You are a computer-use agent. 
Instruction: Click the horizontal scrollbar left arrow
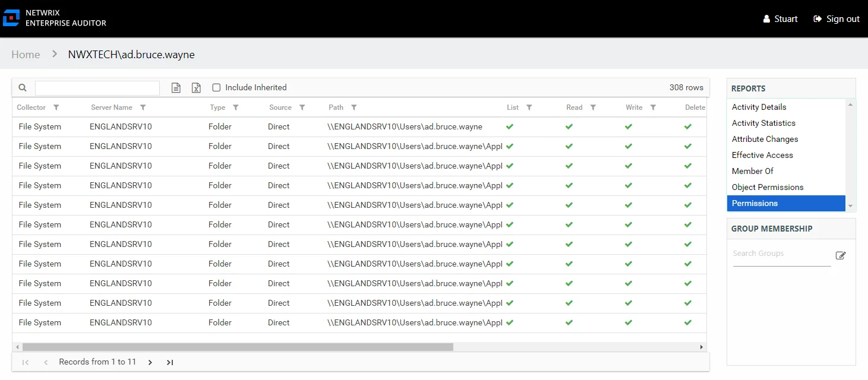(17, 347)
